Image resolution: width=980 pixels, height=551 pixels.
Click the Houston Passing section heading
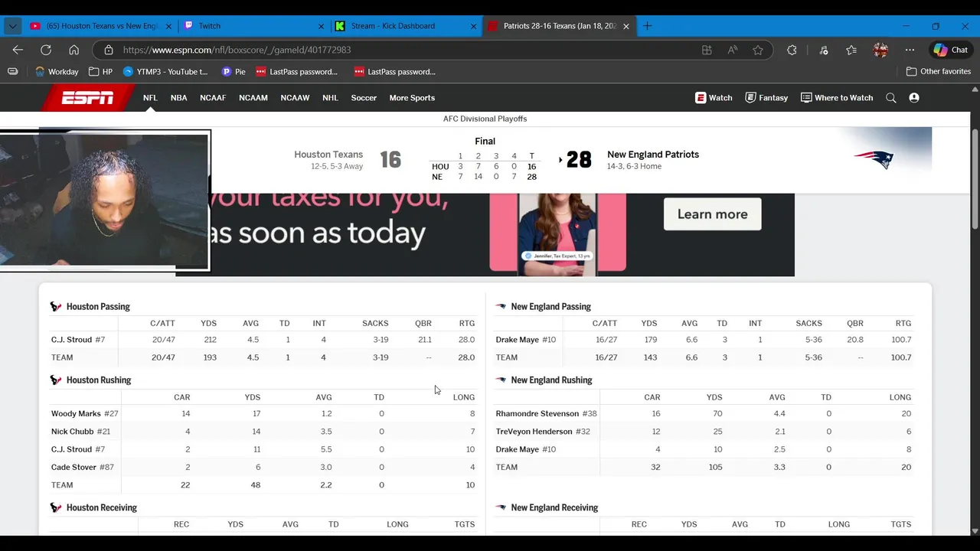(98, 307)
